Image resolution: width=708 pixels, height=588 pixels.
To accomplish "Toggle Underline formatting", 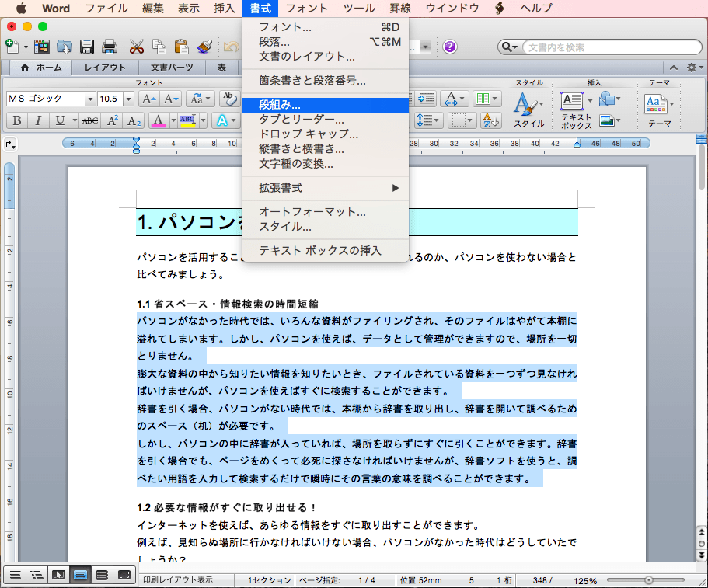I will tap(60, 120).
